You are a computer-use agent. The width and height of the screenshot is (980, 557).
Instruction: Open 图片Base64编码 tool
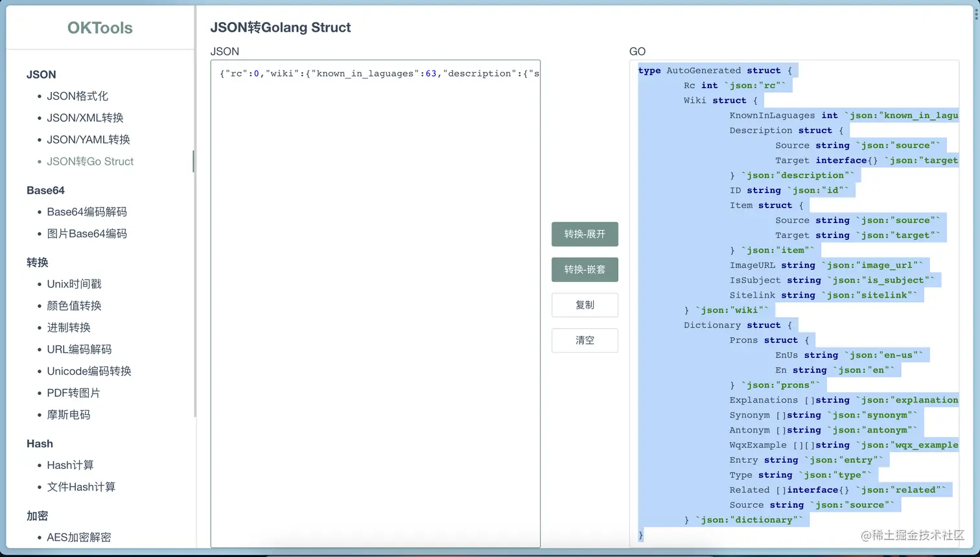click(87, 233)
